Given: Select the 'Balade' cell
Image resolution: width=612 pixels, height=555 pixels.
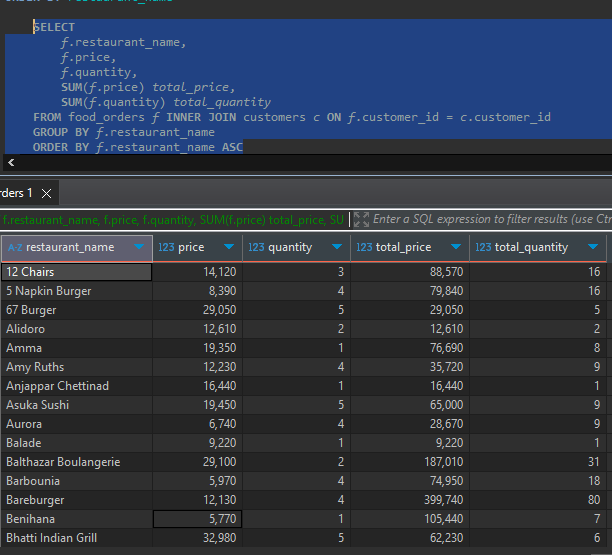Looking at the screenshot, I should pyautogui.click(x=76, y=443).
